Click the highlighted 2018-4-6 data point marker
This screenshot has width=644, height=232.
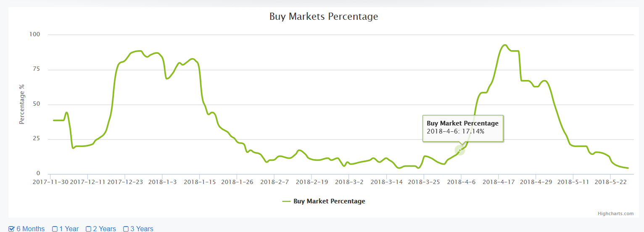click(460, 150)
